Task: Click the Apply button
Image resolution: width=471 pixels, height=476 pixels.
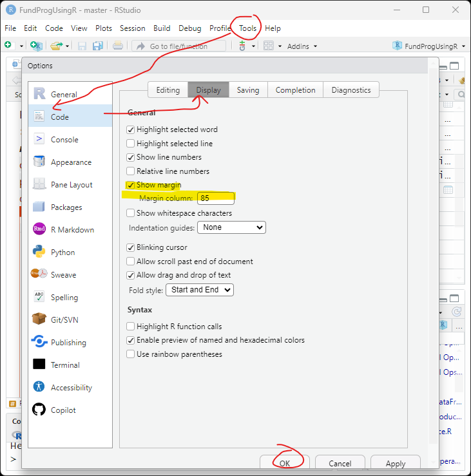Action: point(396,463)
